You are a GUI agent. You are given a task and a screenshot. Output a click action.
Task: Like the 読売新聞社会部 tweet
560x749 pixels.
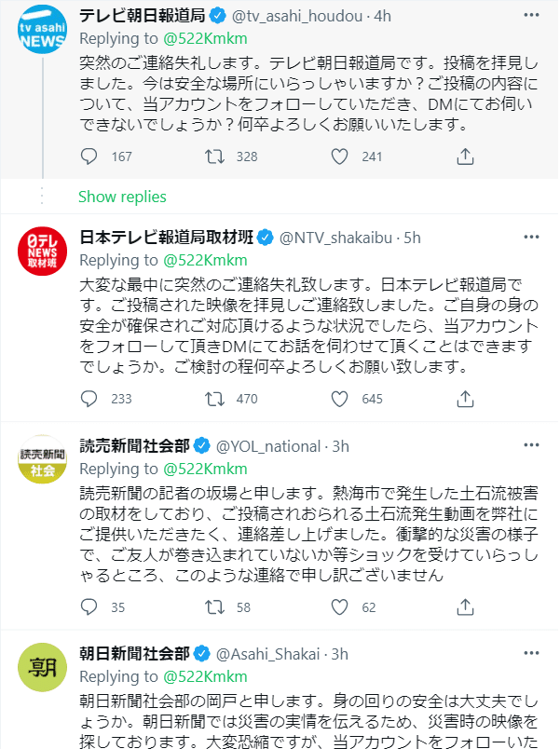[340, 606]
